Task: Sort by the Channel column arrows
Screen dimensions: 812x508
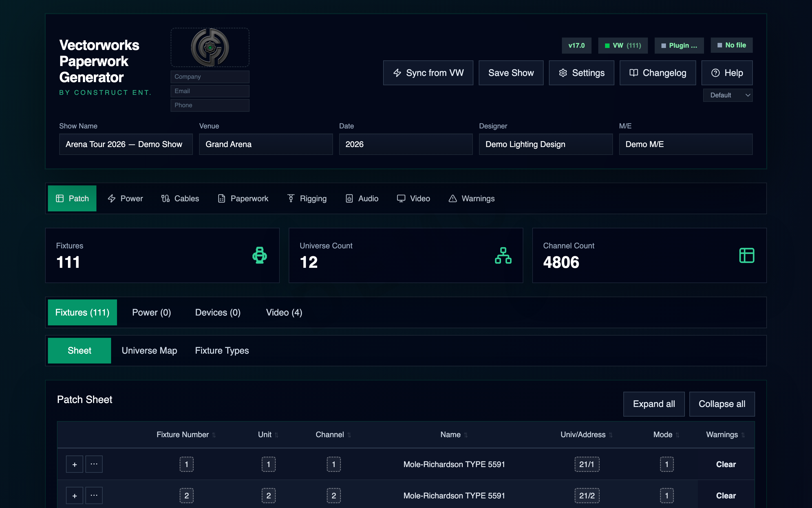Action: (349, 435)
